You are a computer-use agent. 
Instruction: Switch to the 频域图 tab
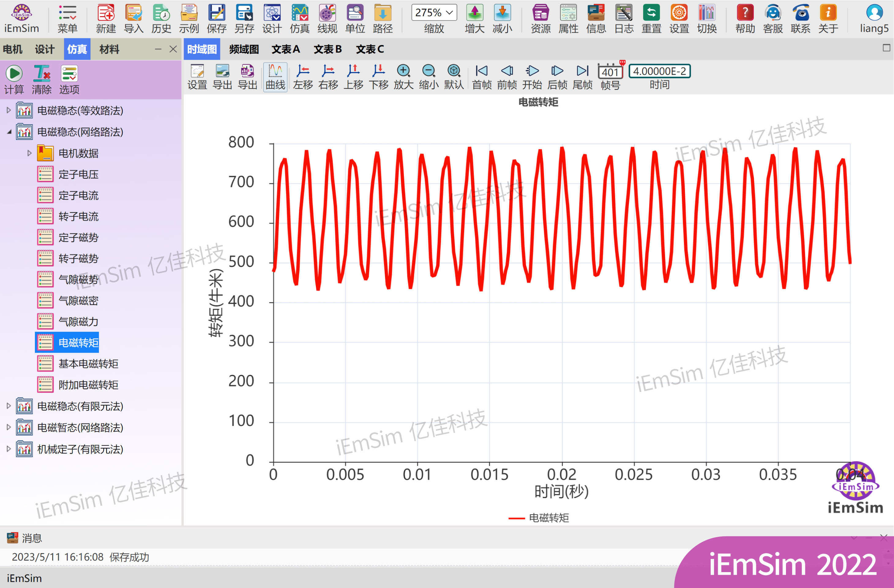point(244,49)
